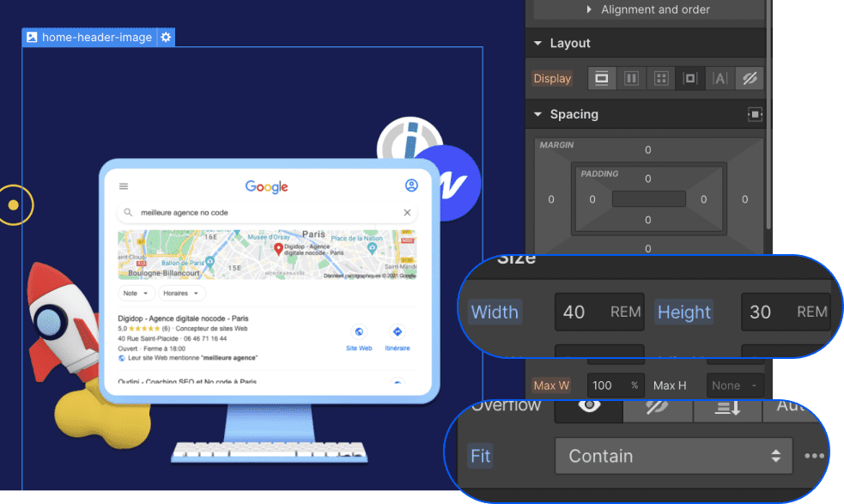The image size is (844, 504).
Task: Open home-header-image element settings gear
Action: [166, 37]
